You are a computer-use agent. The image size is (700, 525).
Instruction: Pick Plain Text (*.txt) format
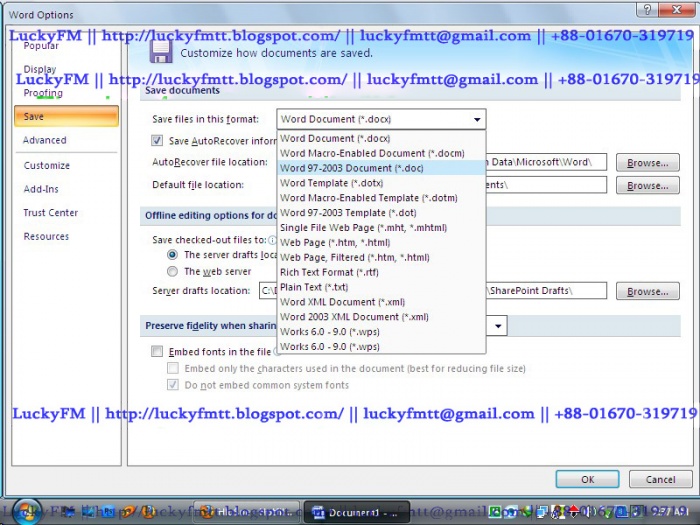point(381,287)
